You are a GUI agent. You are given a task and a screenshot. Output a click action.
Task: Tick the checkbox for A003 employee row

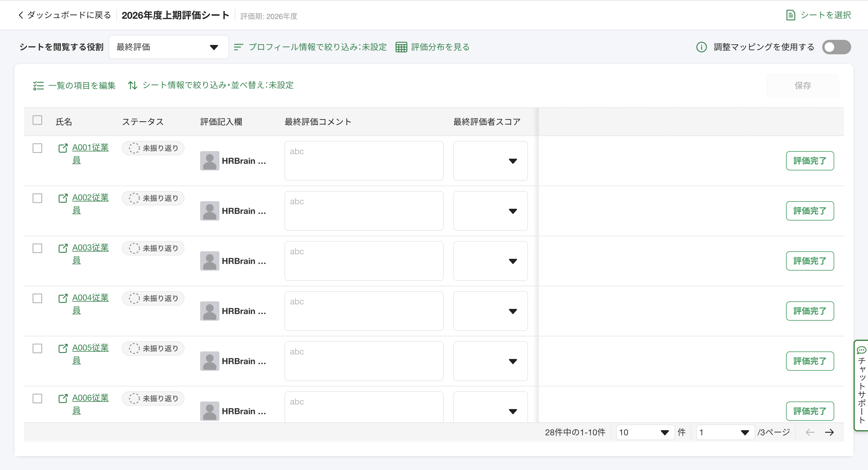(x=37, y=248)
